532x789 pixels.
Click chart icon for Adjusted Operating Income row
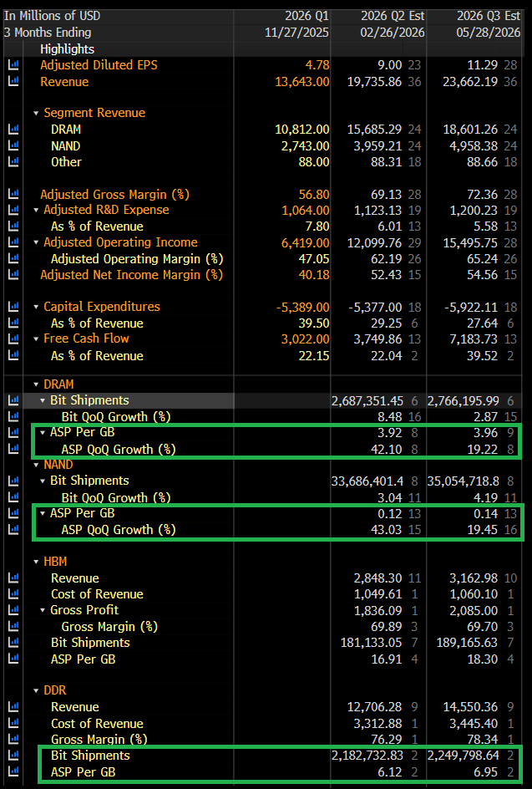coord(13,242)
